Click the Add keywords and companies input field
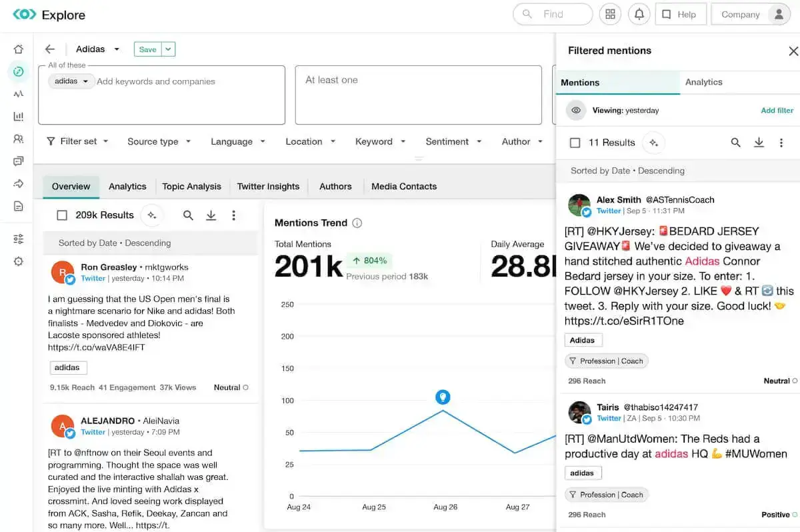The image size is (800, 532). pos(155,81)
